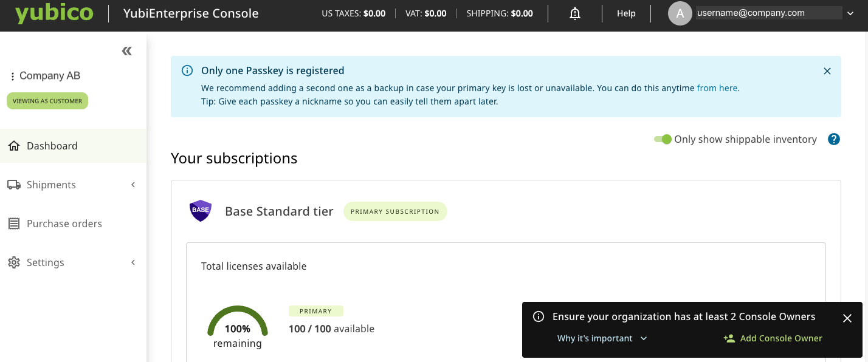The width and height of the screenshot is (868, 362).
Task: Click the Dashboard home icon
Action: point(14,146)
